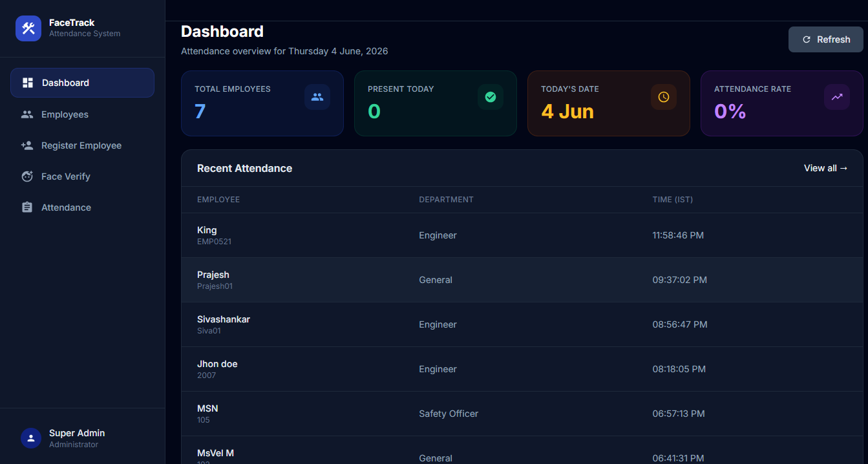868x464 pixels.
Task: Click the Attendance overview date subtitle
Action: [x=284, y=51]
